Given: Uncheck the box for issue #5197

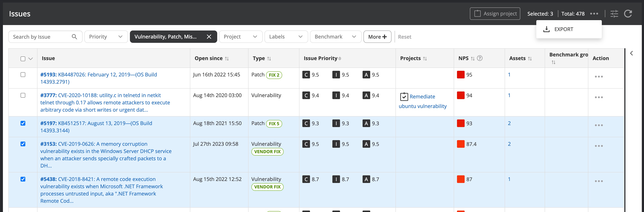Looking at the screenshot, I should [23, 123].
